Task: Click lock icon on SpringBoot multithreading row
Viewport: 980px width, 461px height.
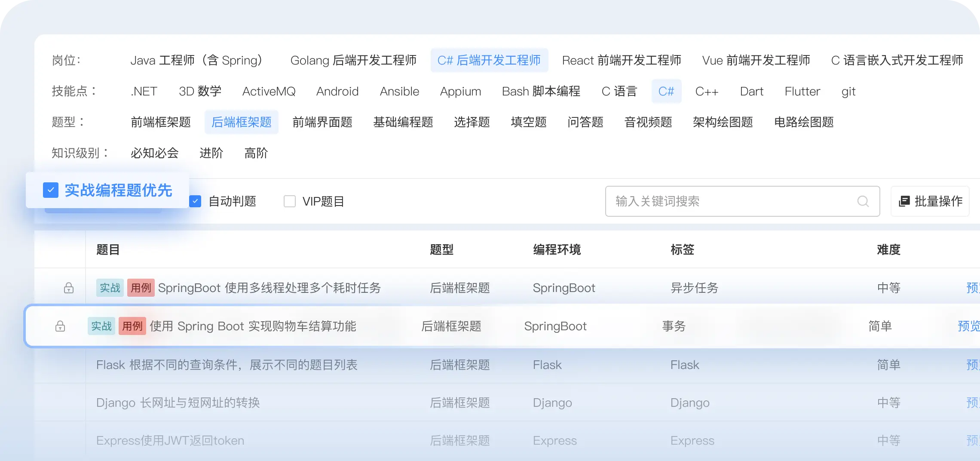Action: [69, 288]
